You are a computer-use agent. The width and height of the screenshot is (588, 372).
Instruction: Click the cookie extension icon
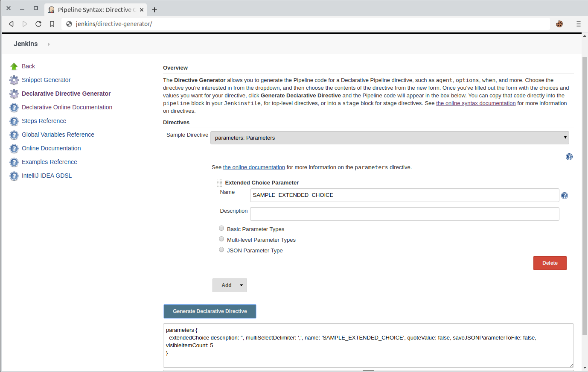(x=559, y=24)
